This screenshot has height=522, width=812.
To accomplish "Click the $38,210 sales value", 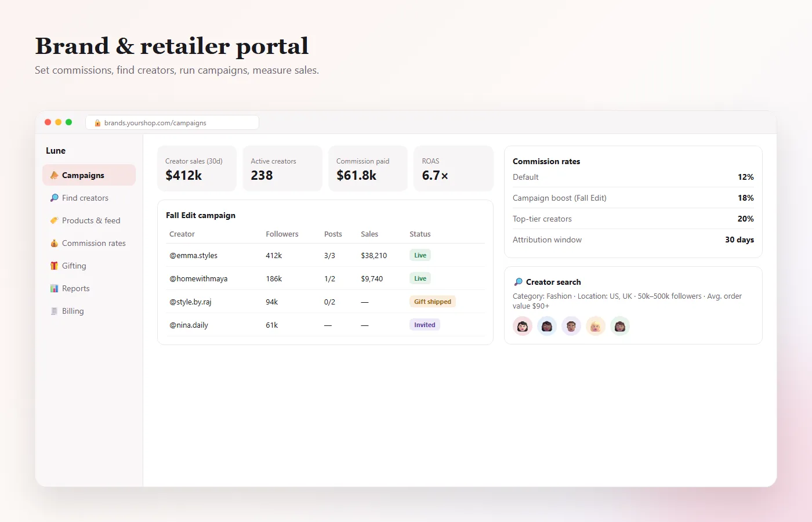I will pos(374,256).
